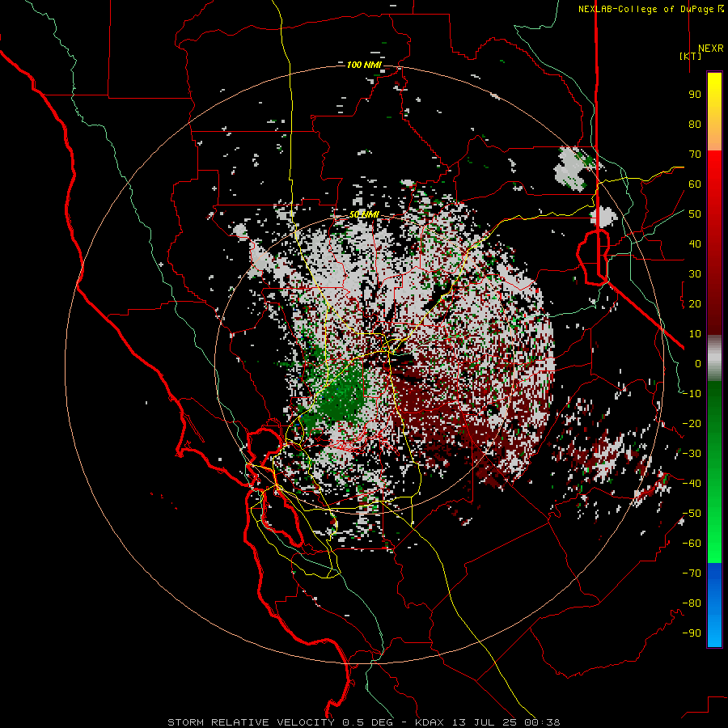Select the positive 90 knot scale label

click(x=695, y=95)
